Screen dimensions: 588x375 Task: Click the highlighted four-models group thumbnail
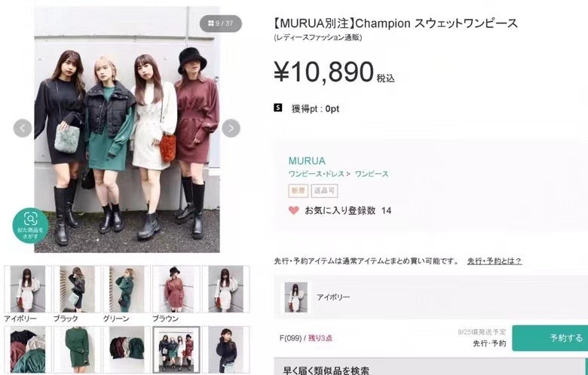click(x=176, y=349)
